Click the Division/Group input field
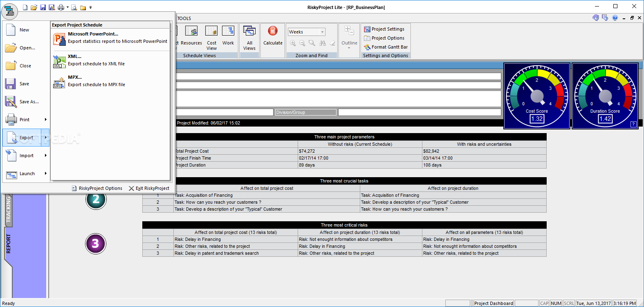The height and width of the screenshot is (307, 644). click(420, 112)
